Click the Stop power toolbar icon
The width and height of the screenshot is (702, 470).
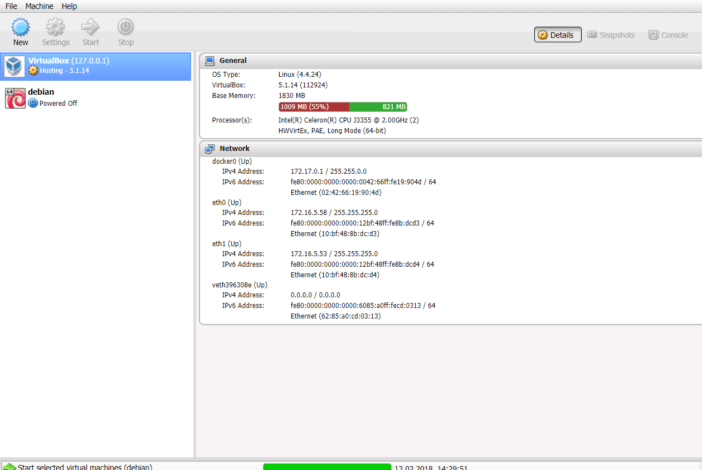[x=126, y=27]
